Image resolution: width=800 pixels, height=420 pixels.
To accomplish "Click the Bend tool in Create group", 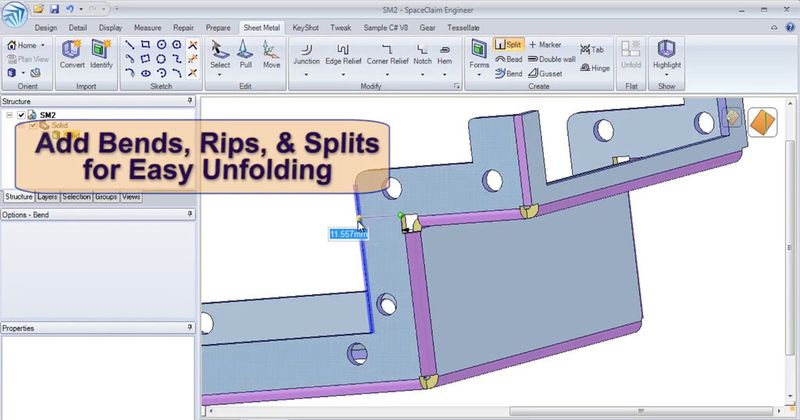I will pos(508,73).
